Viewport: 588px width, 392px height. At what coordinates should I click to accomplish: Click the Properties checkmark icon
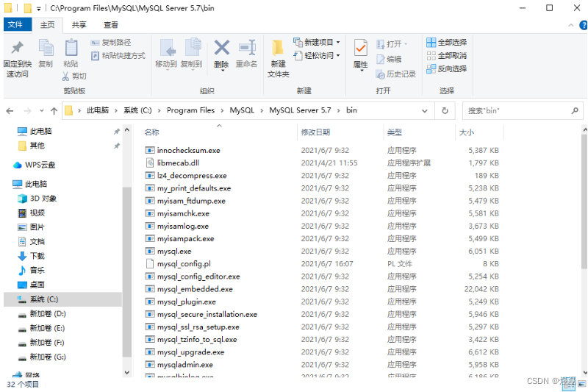point(360,48)
